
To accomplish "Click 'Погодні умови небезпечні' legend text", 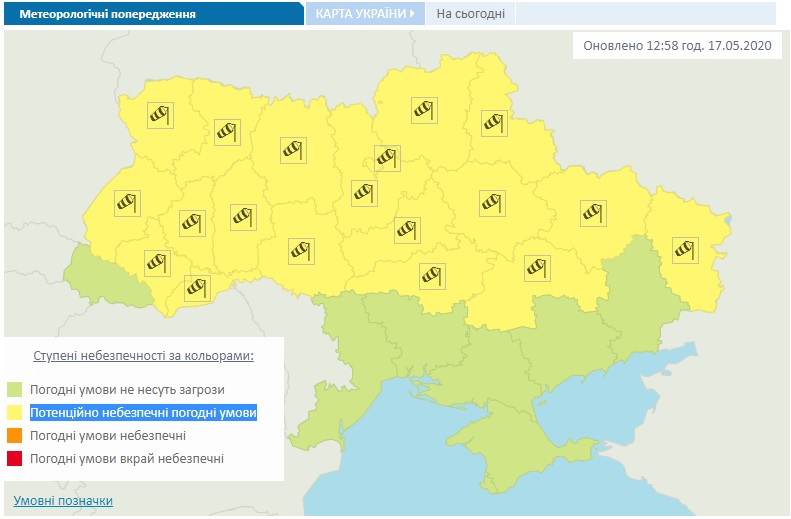I will click(x=108, y=435).
